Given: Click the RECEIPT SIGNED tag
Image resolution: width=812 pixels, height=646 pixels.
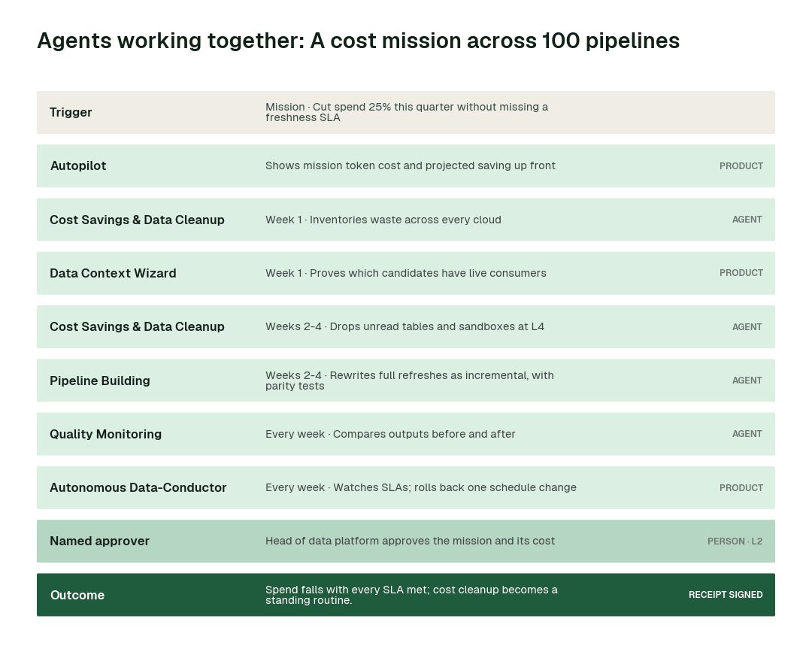Looking at the screenshot, I should click(x=726, y=595).
